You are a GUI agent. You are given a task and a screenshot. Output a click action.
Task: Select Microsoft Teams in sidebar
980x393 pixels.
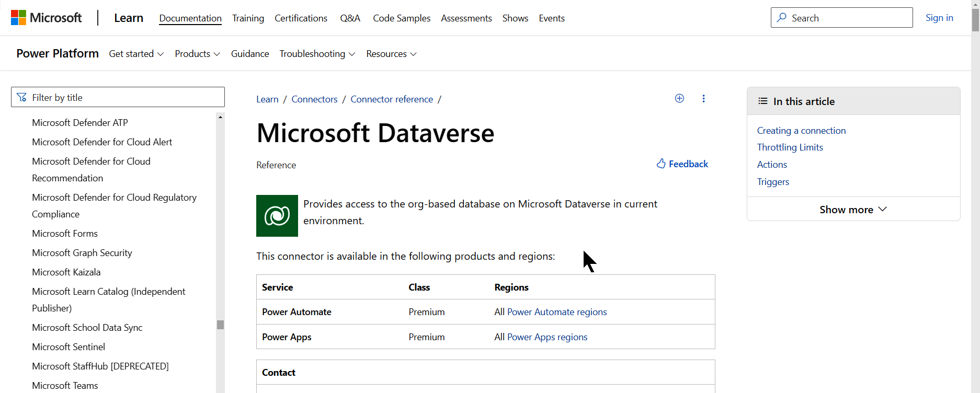coord(65,386)
